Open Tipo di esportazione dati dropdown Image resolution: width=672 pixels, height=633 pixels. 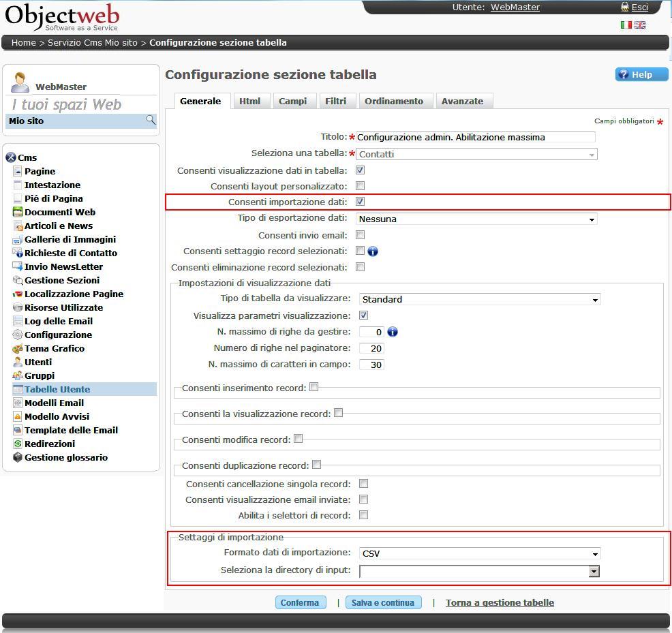tap(476, 219)
